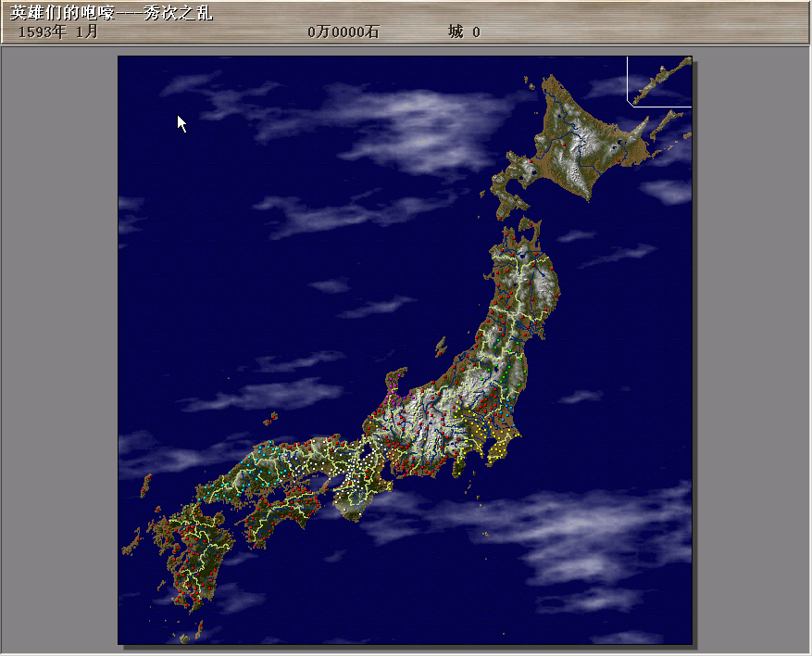Select Shikoku island on the map

[278, 515]
